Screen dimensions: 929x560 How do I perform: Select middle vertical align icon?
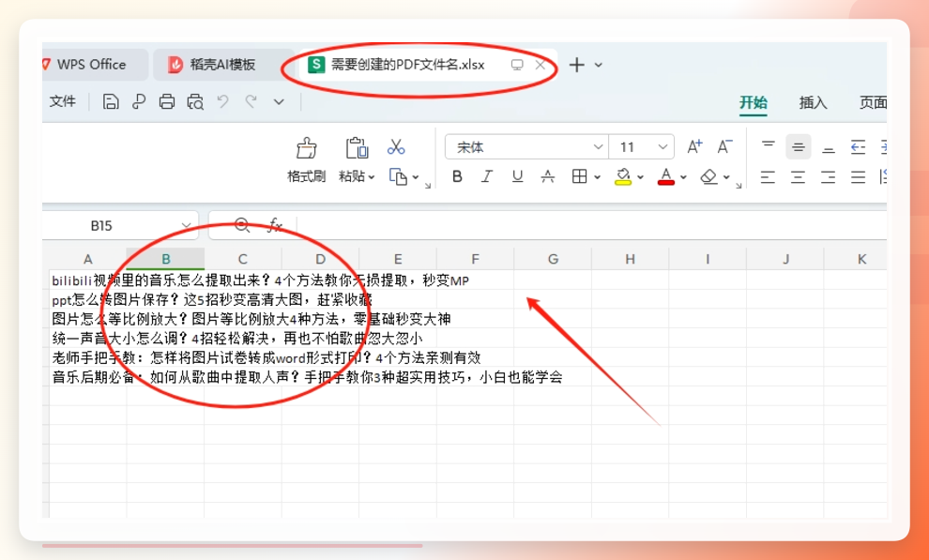[x=798, y=147]
